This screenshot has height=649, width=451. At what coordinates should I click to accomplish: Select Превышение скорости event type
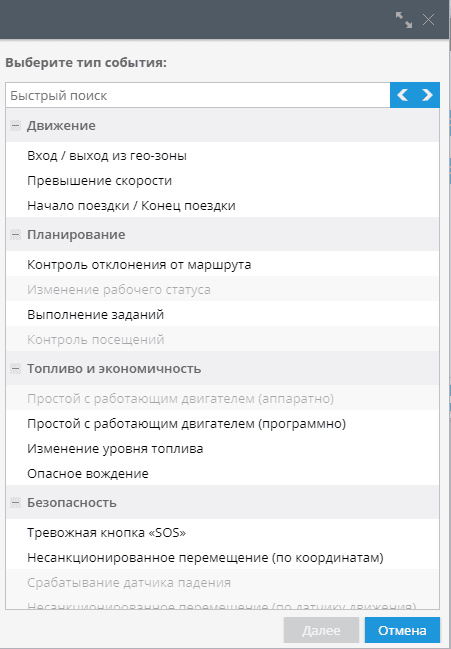pyautogui.click(x=222, y=181)
